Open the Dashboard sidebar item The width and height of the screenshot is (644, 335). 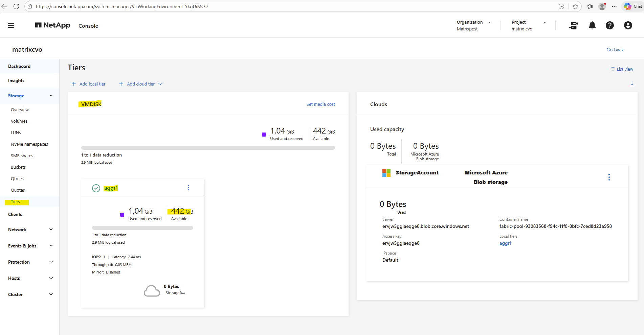[x=19, y=66]
